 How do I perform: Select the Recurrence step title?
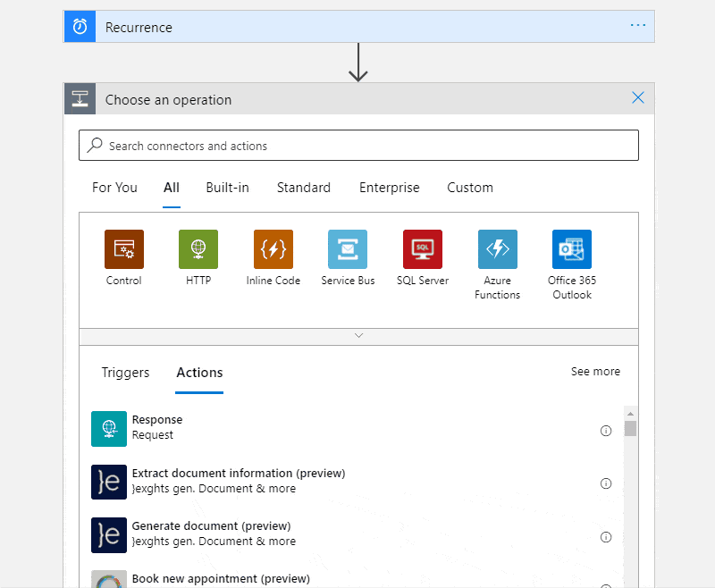point(139,28)
